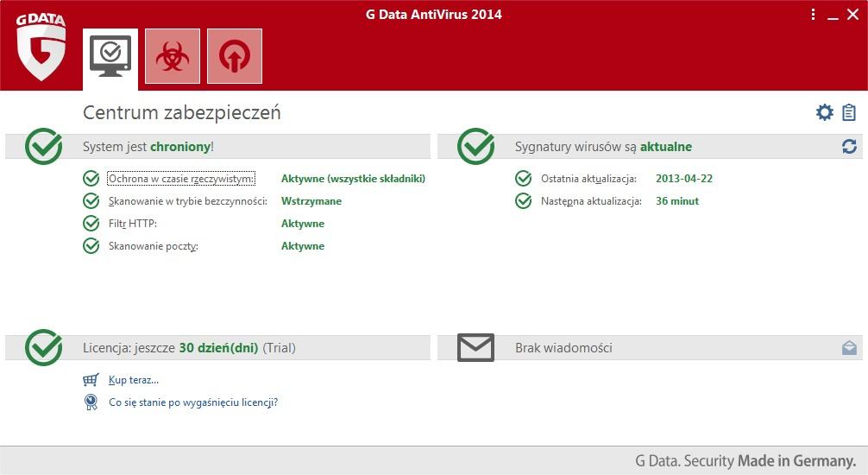Open the virus protection biohazard tab
This screenshot has height=475, width=868.
173,56
